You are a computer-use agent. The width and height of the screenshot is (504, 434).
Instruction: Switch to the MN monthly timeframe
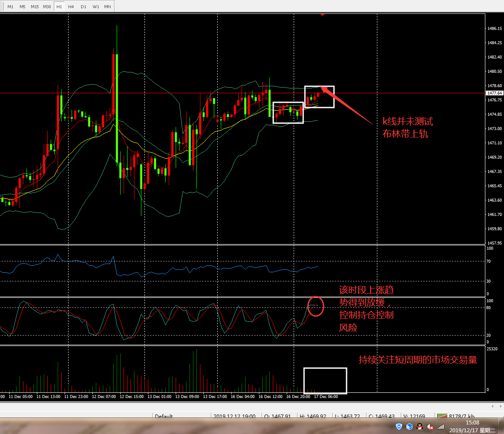pyautogui.click(x=107, y=7)
